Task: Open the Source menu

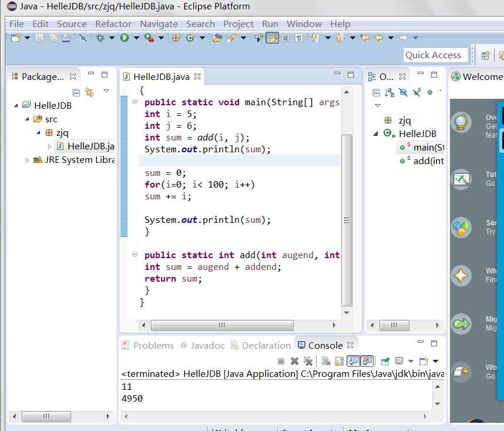Action: 72,24
